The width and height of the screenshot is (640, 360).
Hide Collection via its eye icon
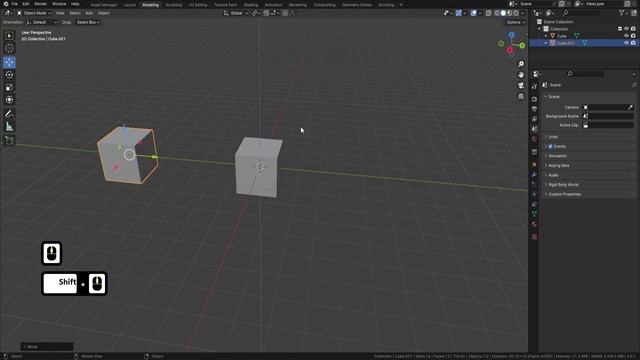tap(626, 29)
